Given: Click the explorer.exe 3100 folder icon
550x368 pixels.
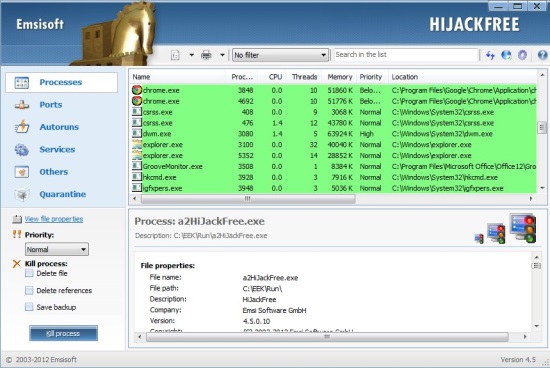Looking at the screenshot, I should [136, 145].
